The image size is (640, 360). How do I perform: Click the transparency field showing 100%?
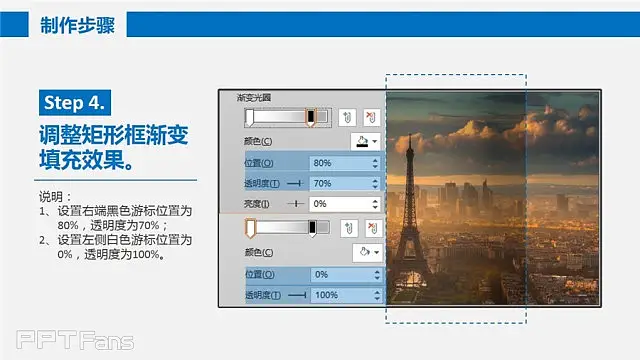point(347,295)
